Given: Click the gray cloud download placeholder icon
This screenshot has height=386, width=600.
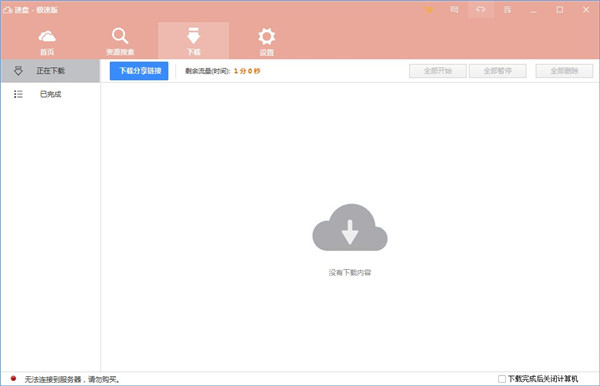Looking at the screenshot, I should (x=350, y=227).
